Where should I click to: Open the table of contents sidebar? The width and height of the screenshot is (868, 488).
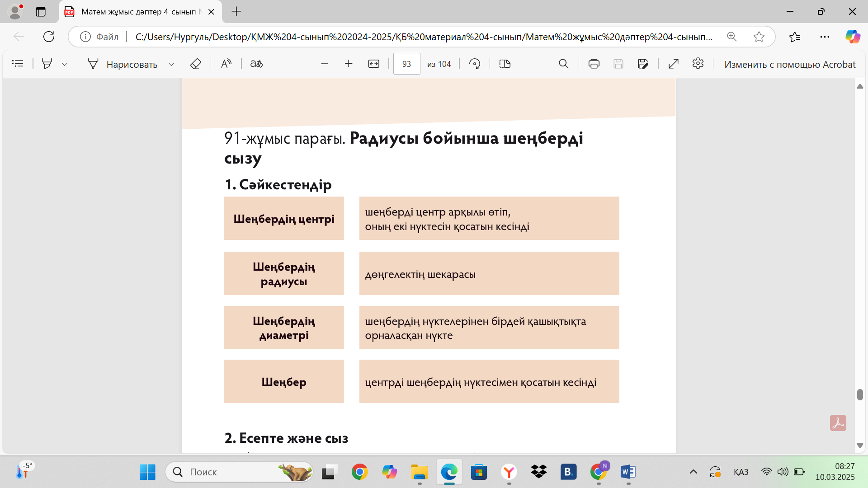tap(18, 64)
